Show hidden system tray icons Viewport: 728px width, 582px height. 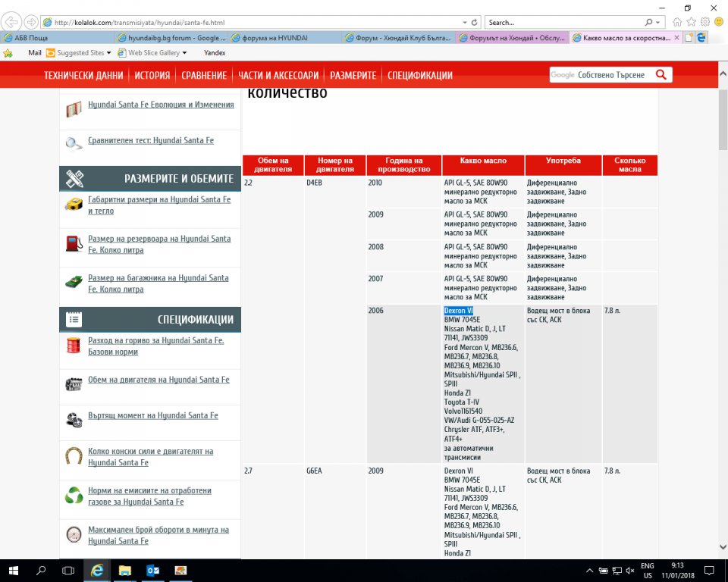coord(590,570)
